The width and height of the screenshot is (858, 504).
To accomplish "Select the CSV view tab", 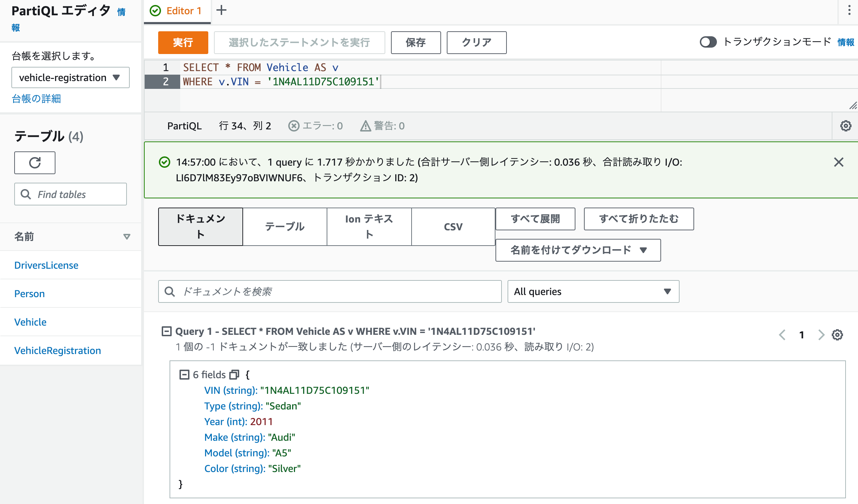I will click(453, 227).
